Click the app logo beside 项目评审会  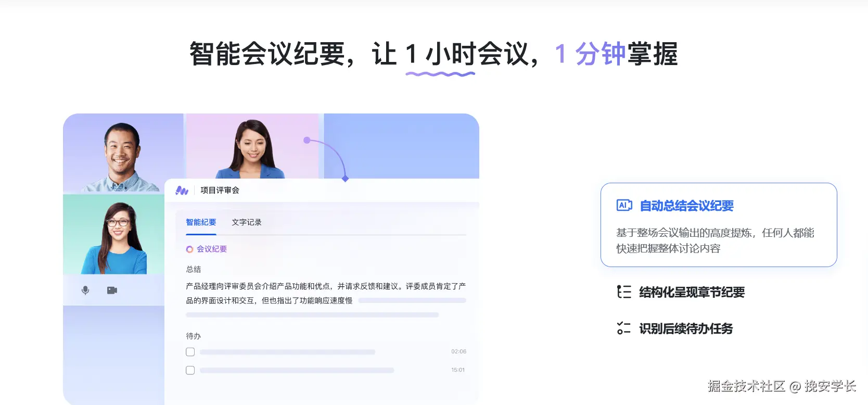[x=182, y=191]
